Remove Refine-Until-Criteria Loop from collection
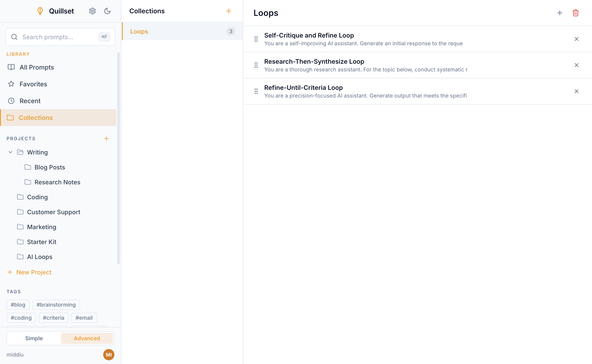 [576, 91]
